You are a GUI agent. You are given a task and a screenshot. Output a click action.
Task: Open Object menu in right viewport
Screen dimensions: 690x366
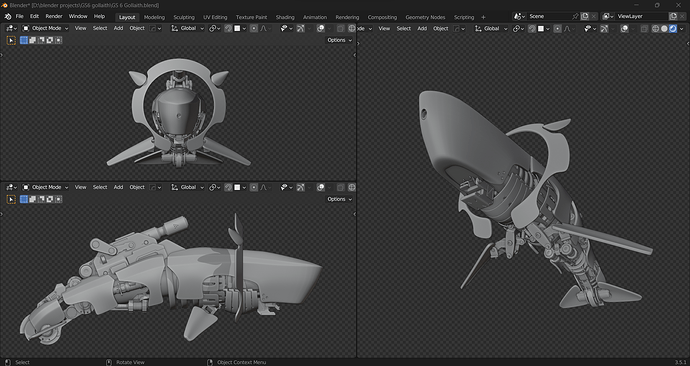pyautogui.click(x=440, y=29)
